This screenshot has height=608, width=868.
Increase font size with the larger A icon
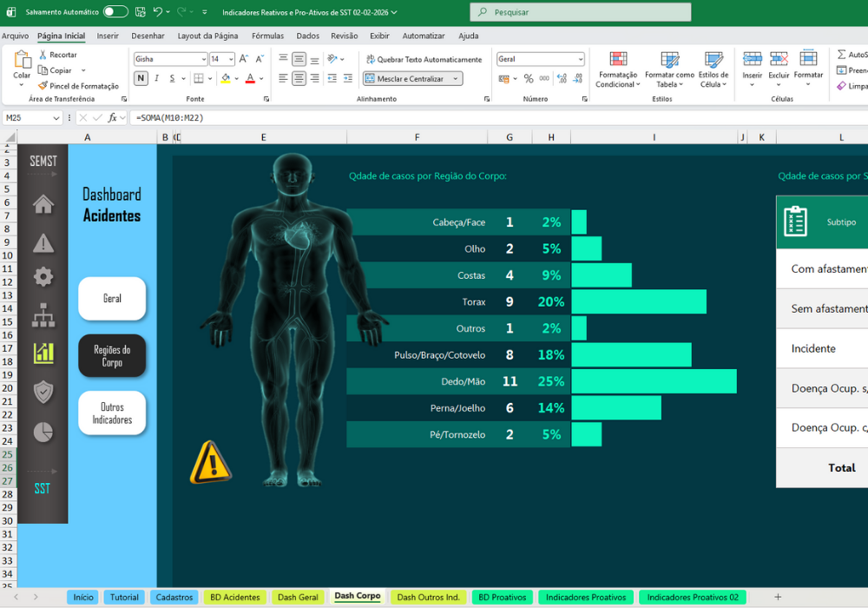coord(244,59)
